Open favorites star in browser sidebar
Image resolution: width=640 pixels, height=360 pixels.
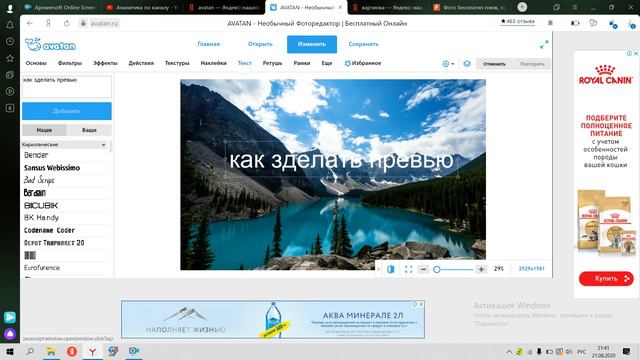(10, 58)
